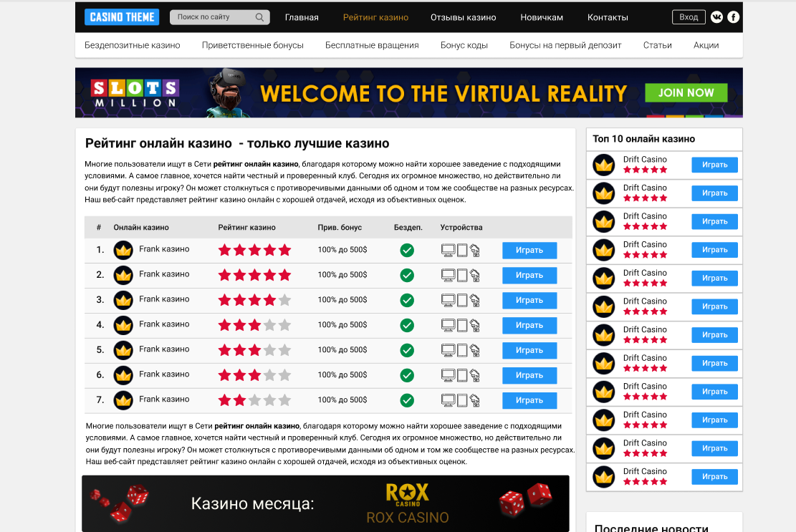Click the Онлайн казино column header
Screen dimensions: 796x532
pyautogui.click(x=141, y=228)
